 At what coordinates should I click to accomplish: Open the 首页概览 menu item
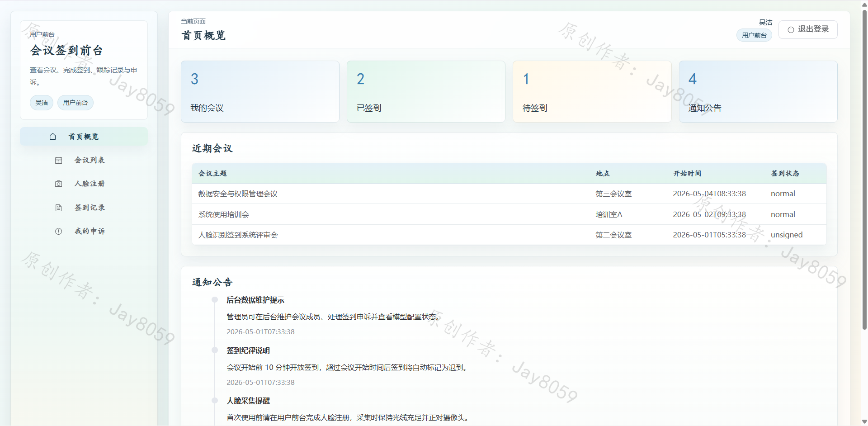(x=84, y=137)
